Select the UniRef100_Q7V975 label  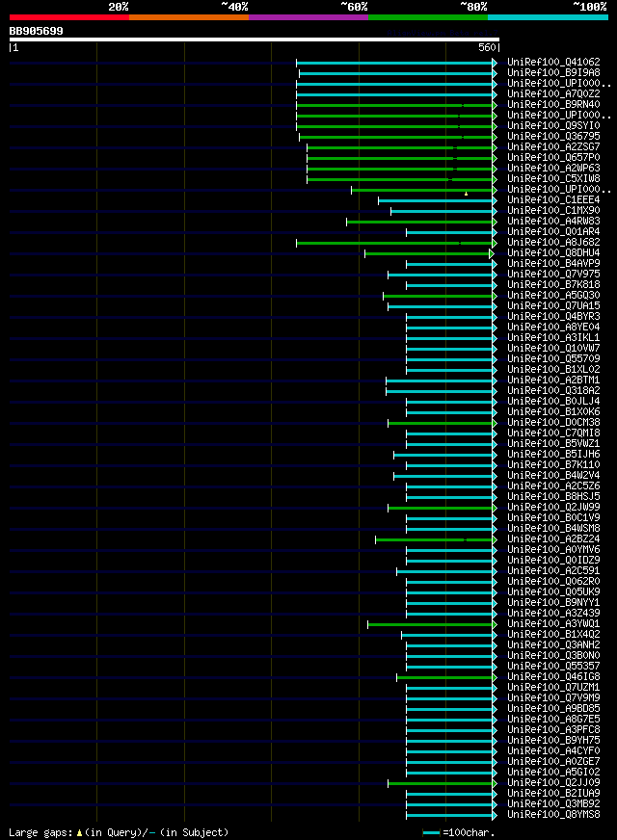(553, 275)
